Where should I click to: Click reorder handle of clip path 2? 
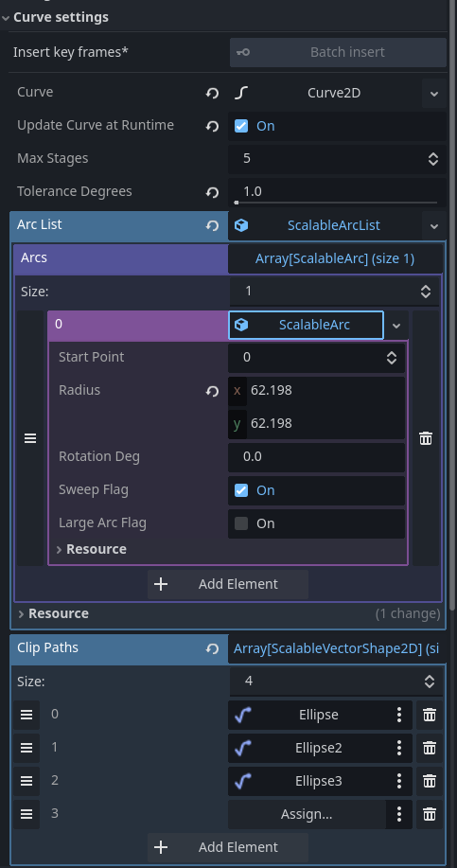26,782
